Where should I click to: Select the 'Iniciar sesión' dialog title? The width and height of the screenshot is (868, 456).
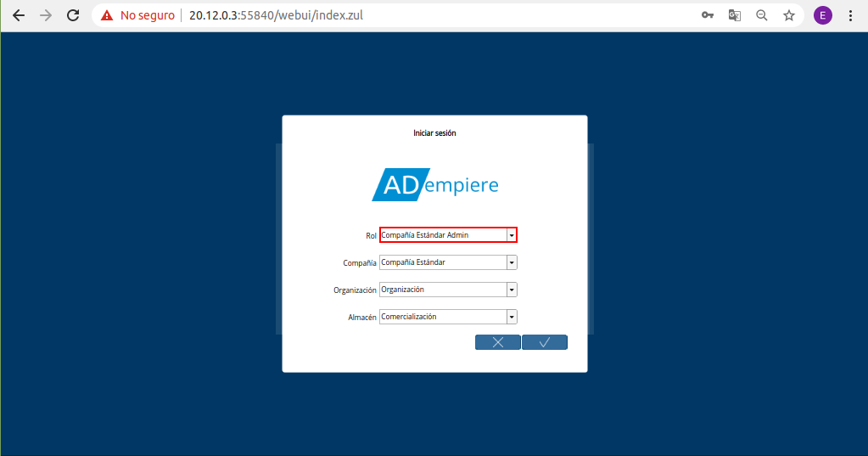[434, 133]
